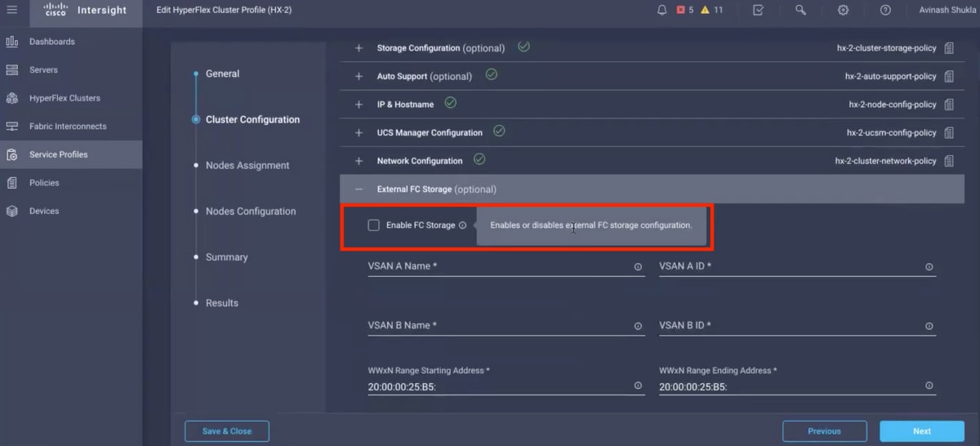Expand the UCS Manager Configuration section
The width and height of the screenshot is (980, 446).
tap(359, 133)
